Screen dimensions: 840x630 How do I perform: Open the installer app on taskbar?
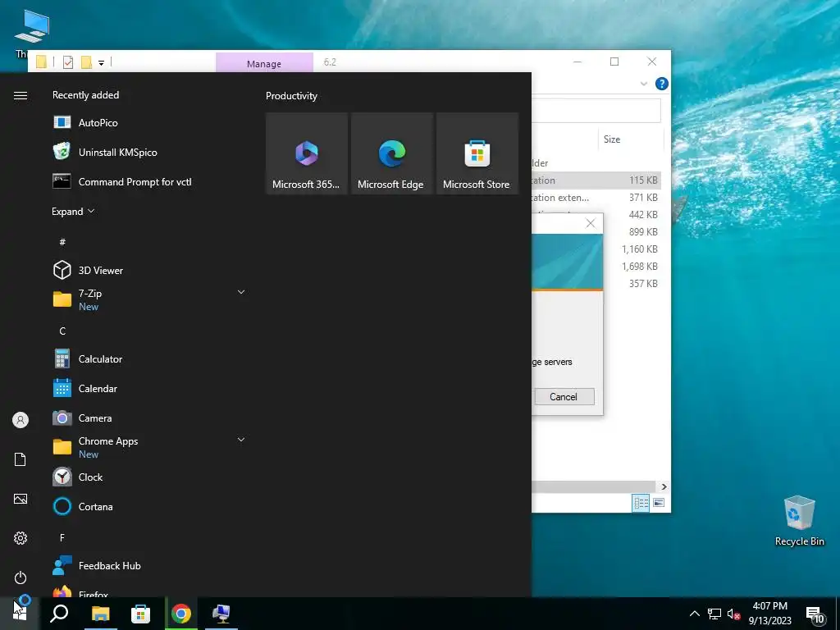coord(221,614)
